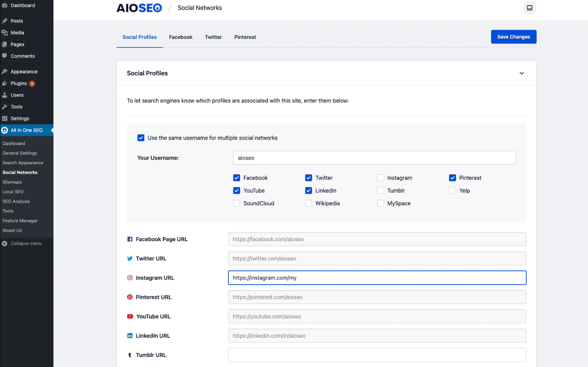
Task: Click the Tumblr icon next to Tumblr URL
Action: [x=130, y=355]
